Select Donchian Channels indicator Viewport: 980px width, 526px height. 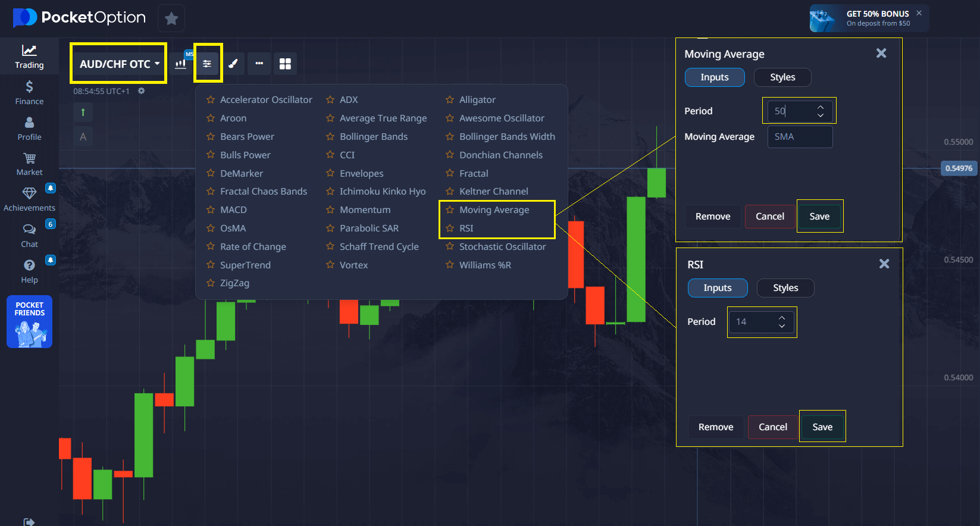coord(501,155)
